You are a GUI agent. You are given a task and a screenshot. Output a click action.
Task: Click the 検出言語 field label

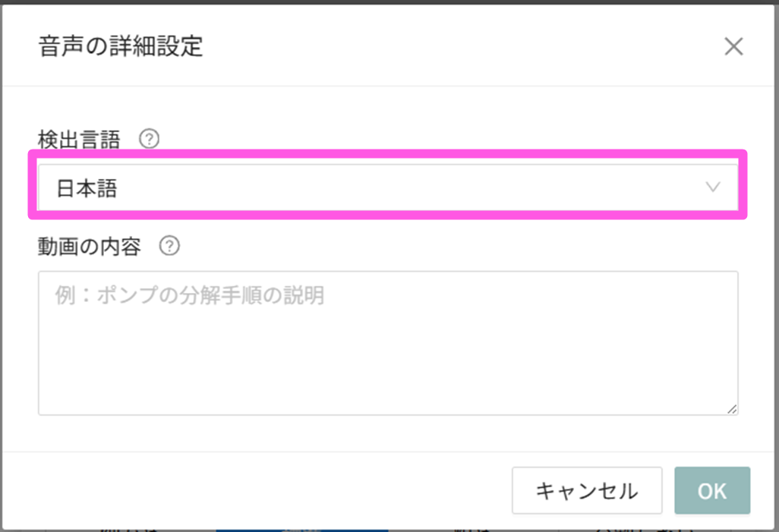[x=79, y=140]
